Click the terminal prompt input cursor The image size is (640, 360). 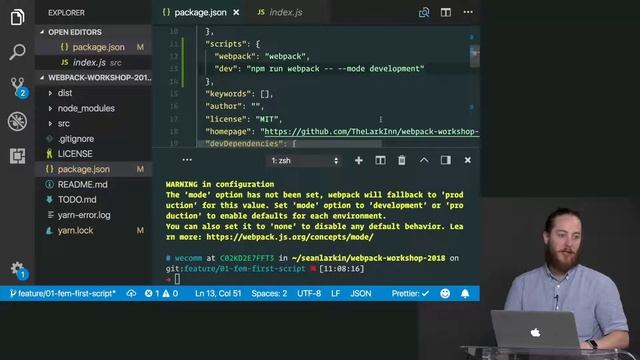click(177, 280)
